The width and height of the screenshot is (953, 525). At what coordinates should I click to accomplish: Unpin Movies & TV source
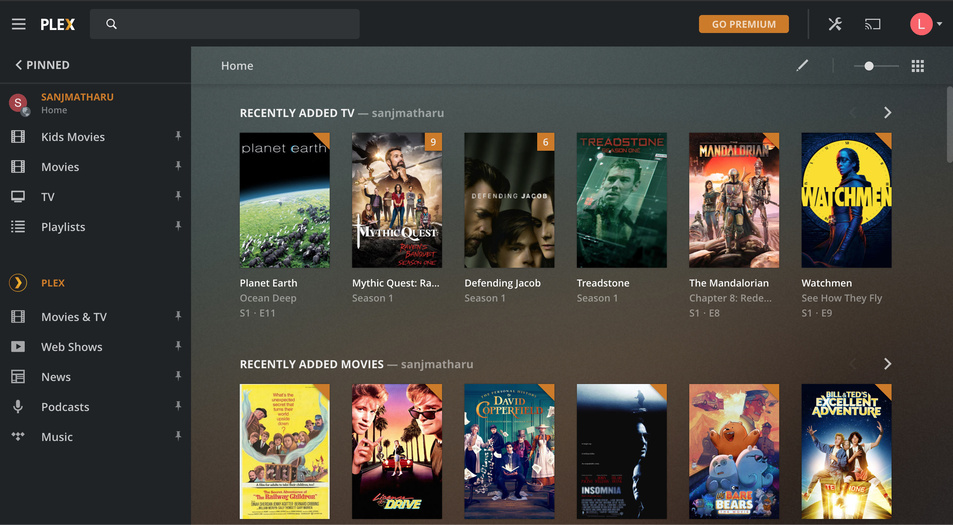[x=178, y=316]
